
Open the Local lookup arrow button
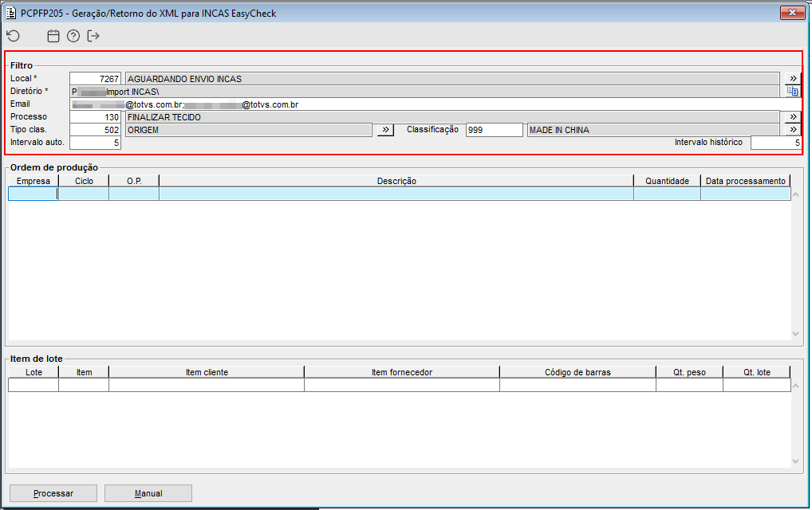coord(793,79)
